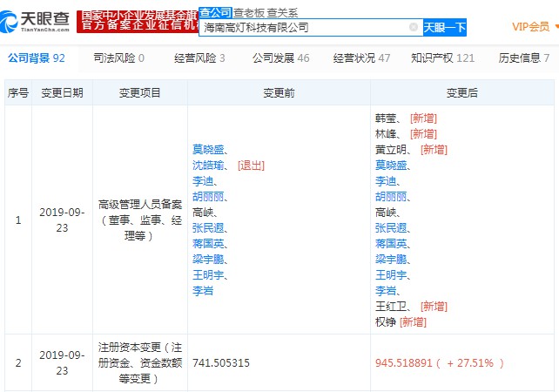Open 胡丽丽 link in 变更前 column

click(208, 197)
